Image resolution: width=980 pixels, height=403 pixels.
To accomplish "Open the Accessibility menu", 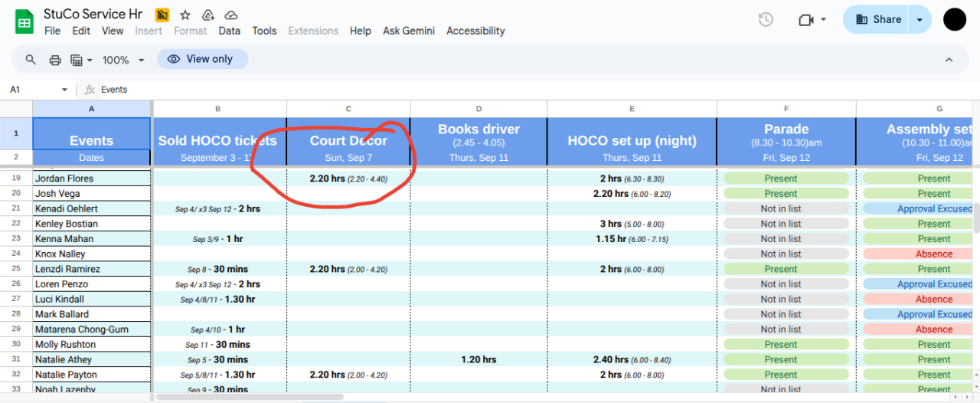I will point(475,31).
